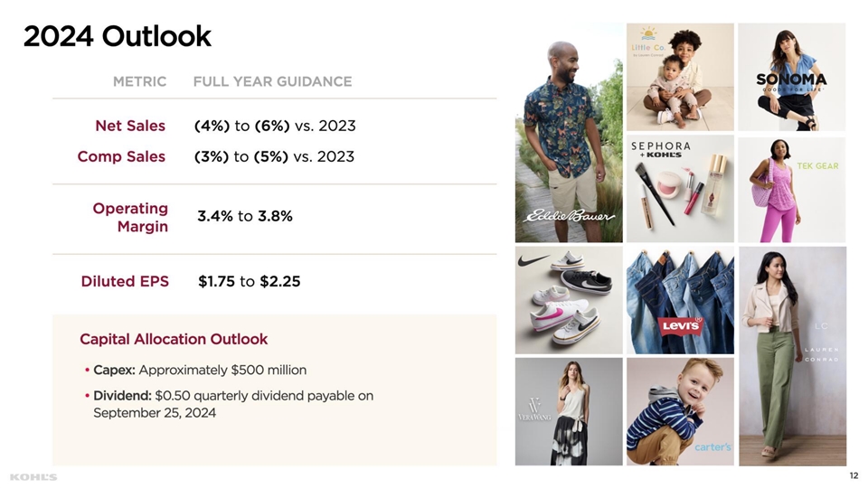This screenshot has width=868, height=488.
Task: Select the Tek Gear brand label
Action: point(817,166)
